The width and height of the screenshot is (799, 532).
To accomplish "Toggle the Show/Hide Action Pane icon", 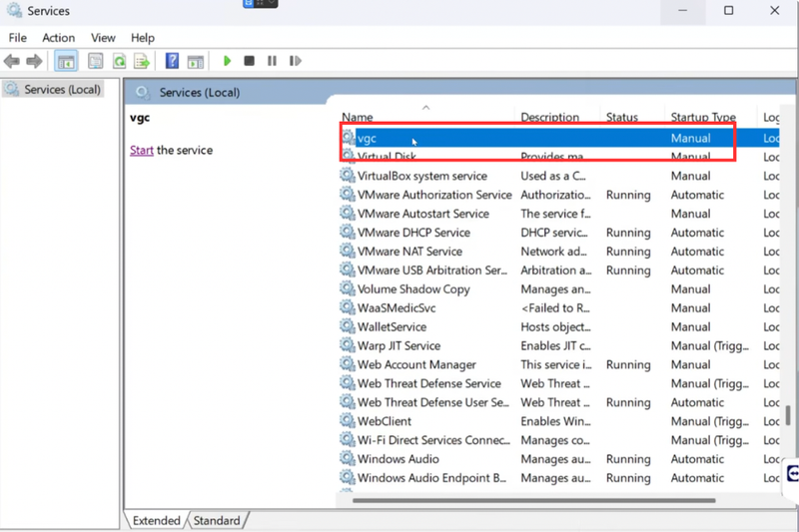I will (195, 61).
